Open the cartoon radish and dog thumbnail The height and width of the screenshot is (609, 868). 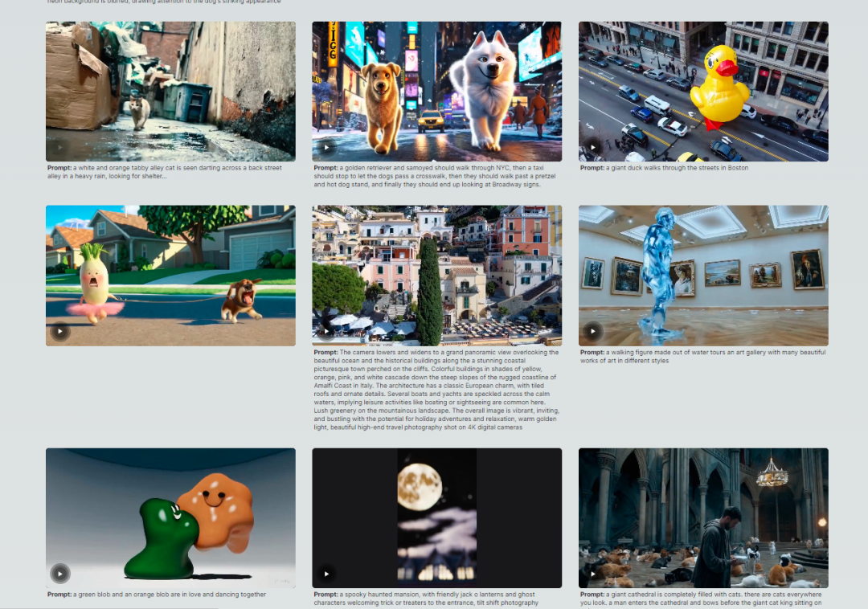(x=170, y=276)
